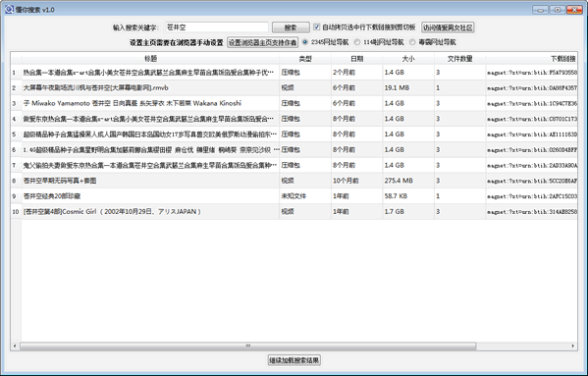Click the 文件数量 column header

coord(460,59)
